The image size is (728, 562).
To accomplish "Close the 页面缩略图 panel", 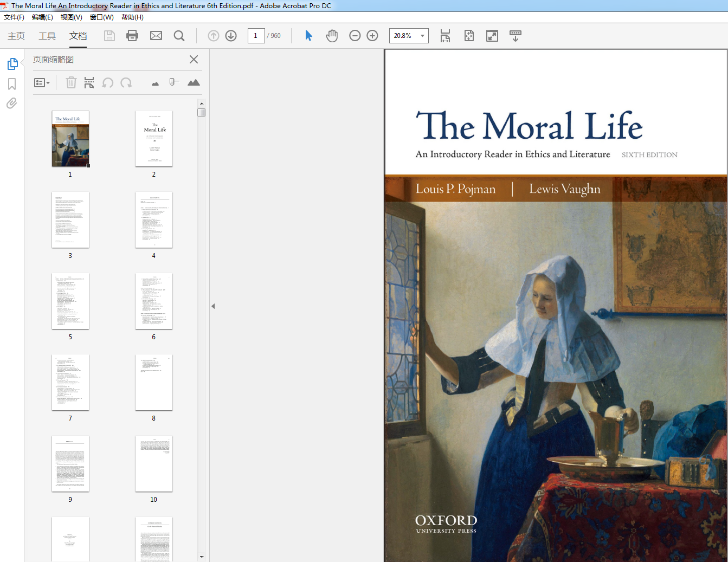I will pos(194,60).
